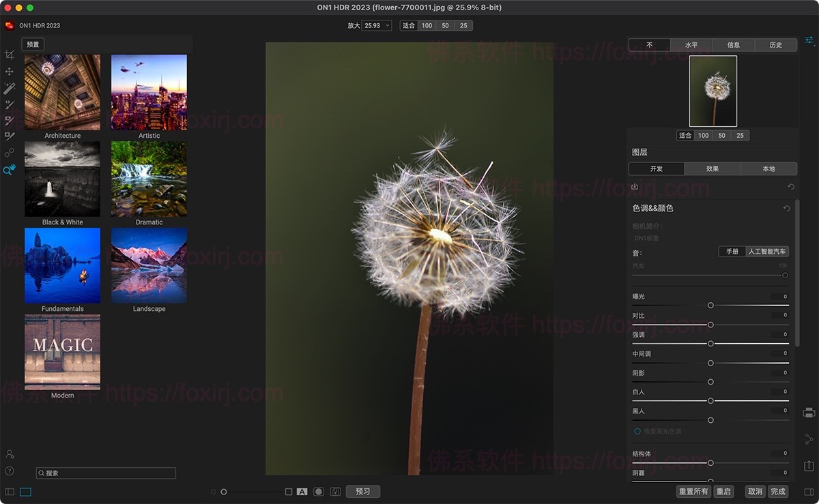Select the Crop tool
This screenshot has width=819, height=504.
pyautogui.click(x=10, y=55)
